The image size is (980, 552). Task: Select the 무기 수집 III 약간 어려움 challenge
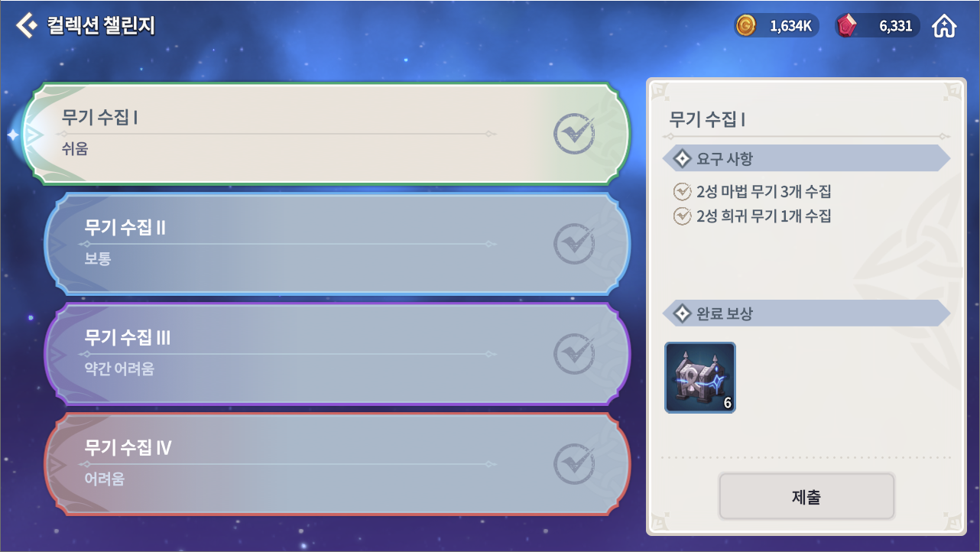[x=337, y=353]
